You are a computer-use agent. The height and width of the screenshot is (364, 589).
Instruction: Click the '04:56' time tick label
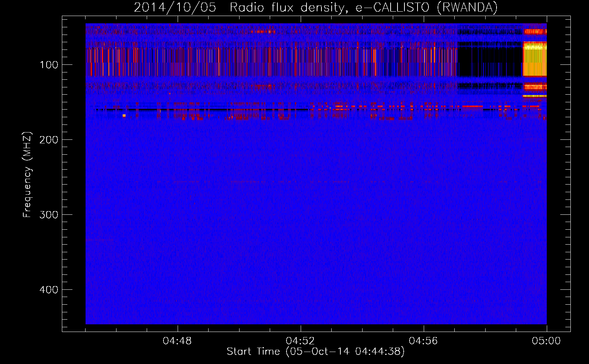(423, 341)
